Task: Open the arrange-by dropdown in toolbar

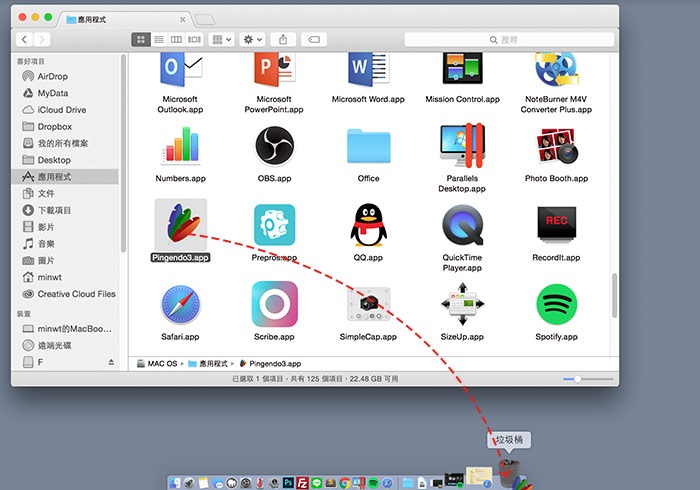Action: click(221, 40)
